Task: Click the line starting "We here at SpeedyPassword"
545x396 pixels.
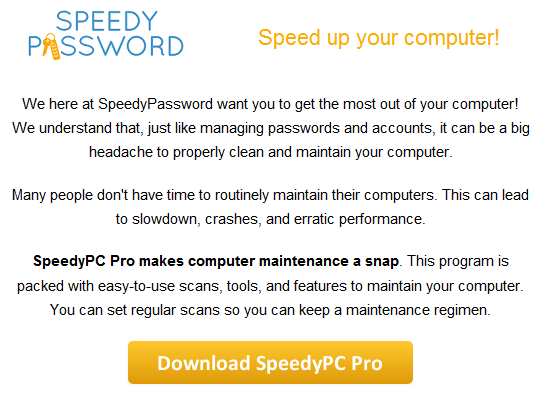Action: [270, 104]
